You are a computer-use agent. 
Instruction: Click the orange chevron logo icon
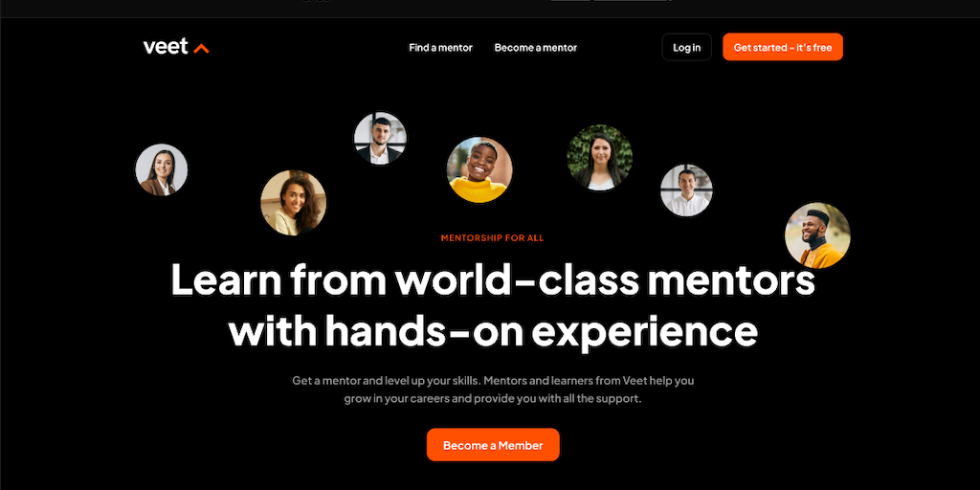[201, 48]
